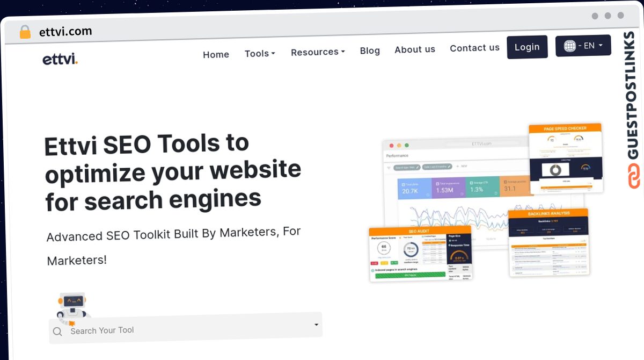Click the 20.7K clicks tile
Screen dimensions: 644x360
click(x=414, y=188)
